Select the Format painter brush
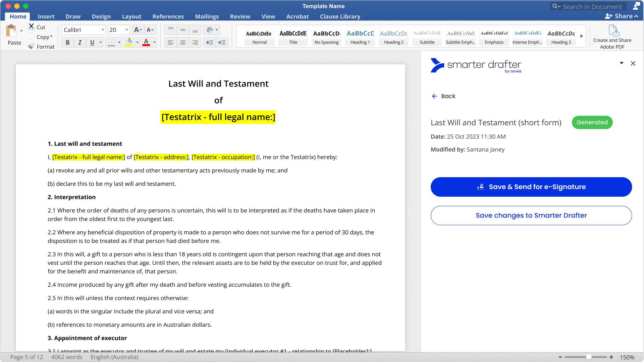This screenshot has width=644, height=362. 32,46
